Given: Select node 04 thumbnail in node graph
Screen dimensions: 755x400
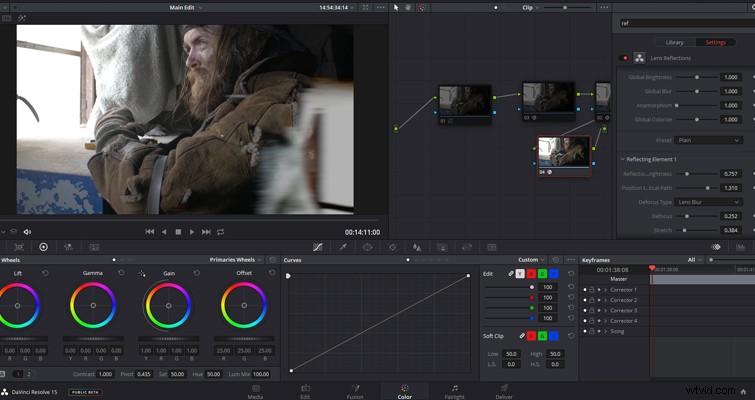Looking at the screenshot, I should coord(564,153).
